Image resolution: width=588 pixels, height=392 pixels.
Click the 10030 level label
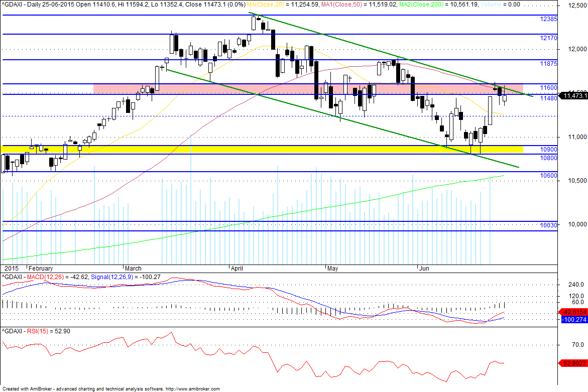(549, 225)
